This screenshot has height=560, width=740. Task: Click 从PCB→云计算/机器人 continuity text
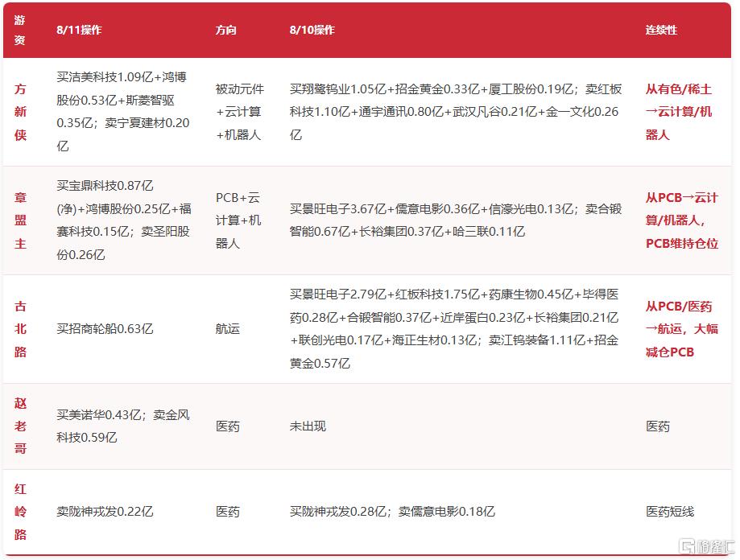[682, 220]
